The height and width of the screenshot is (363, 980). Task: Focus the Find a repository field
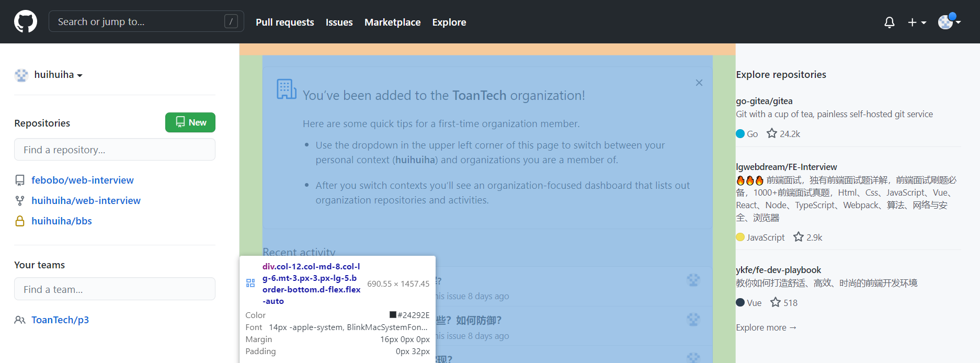coord(115,150)
